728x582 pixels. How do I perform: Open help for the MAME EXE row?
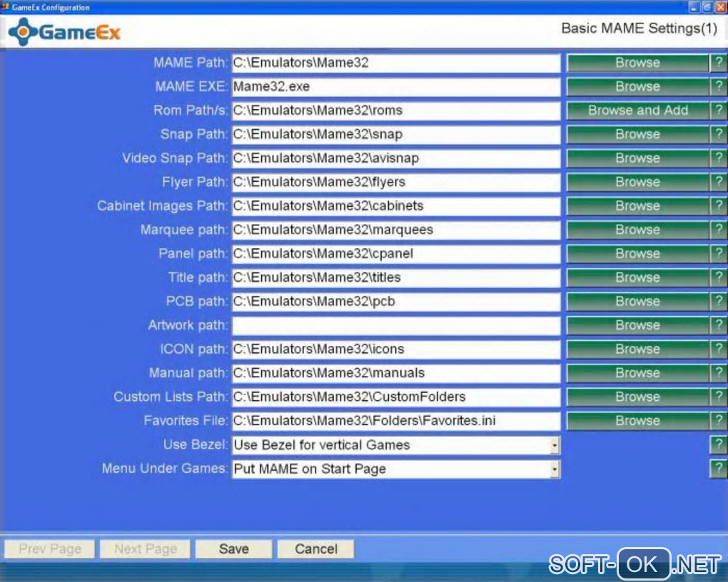point(719,86)
